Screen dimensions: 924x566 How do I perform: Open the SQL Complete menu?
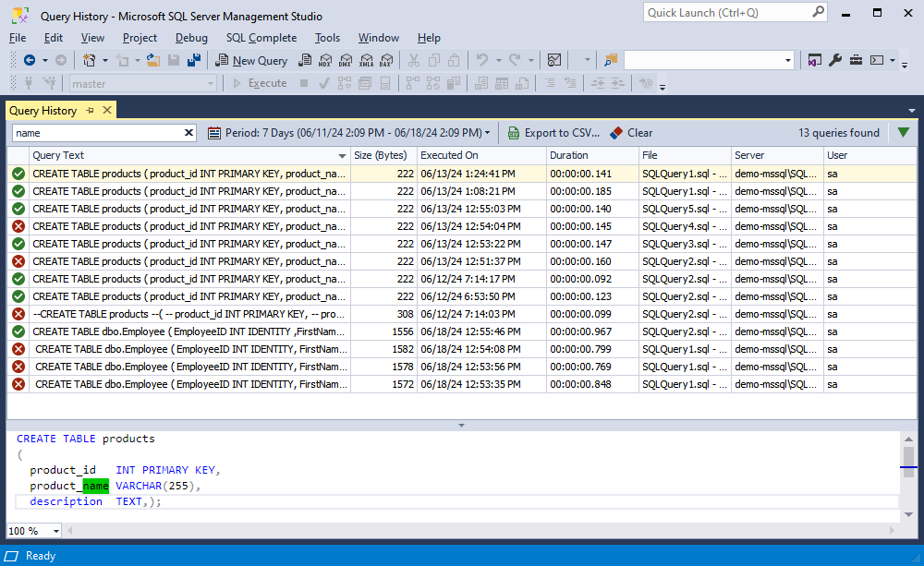(x=261, y=38)
